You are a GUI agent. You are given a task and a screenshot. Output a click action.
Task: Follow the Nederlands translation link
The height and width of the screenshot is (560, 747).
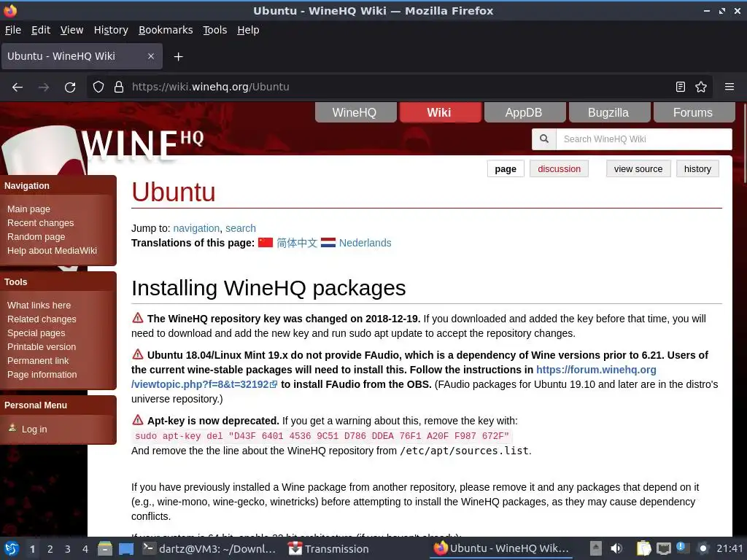pos(365,243)
